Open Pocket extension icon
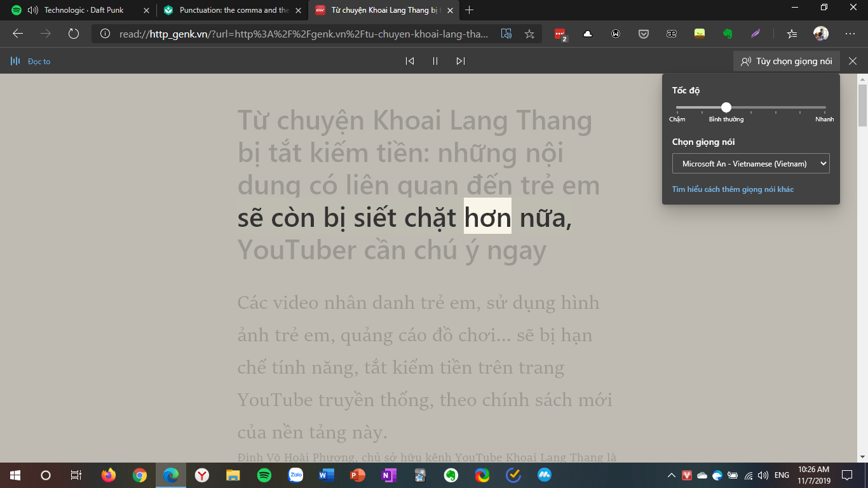The width and height of the screenshot is (868, 488). click(644, 34)
